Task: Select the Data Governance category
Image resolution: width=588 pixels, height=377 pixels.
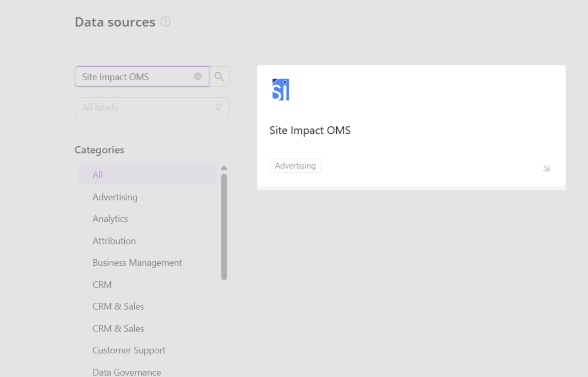Action: (127, 372)
